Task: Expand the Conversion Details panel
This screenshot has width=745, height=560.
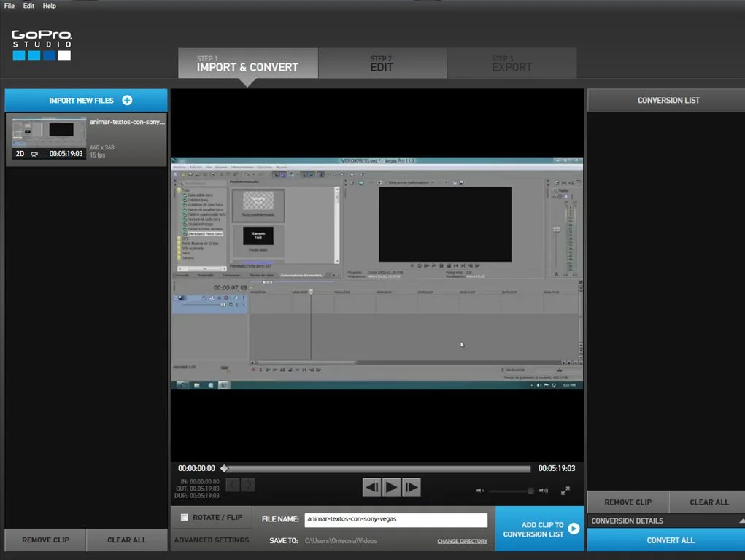Action: click(x=741, y=521)
